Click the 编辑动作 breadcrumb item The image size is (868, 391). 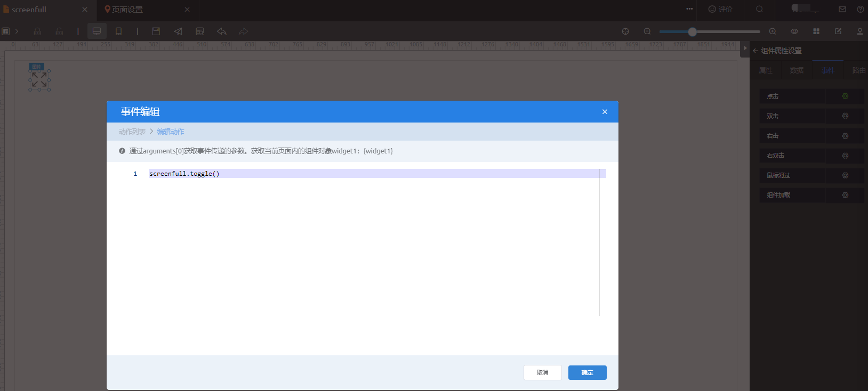coord(171,132)
